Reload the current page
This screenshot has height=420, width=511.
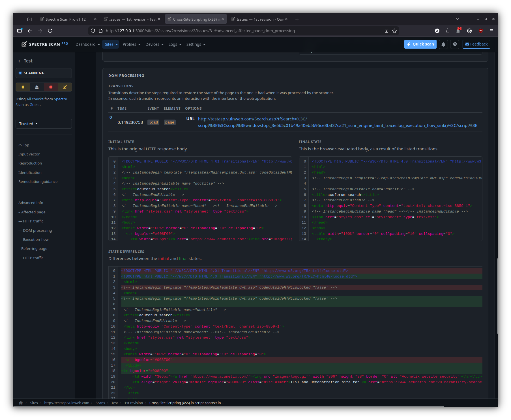tap(50, 31)
